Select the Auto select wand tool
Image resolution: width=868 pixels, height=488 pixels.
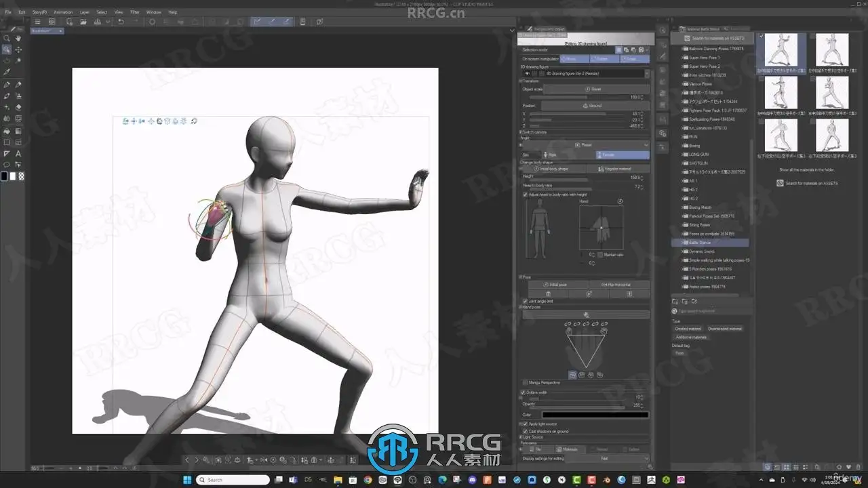pos(18,60)
